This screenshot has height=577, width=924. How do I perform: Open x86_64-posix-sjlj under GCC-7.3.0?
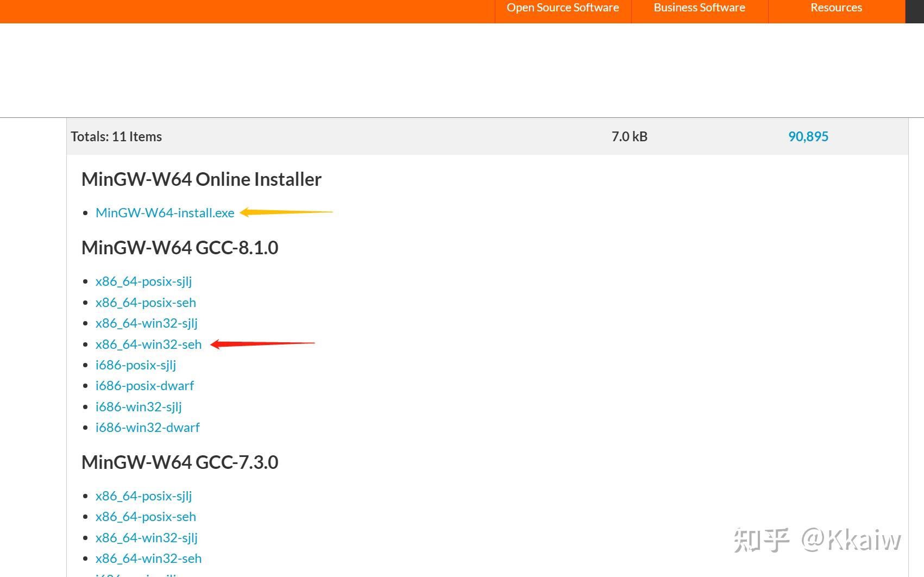point(144,496)
